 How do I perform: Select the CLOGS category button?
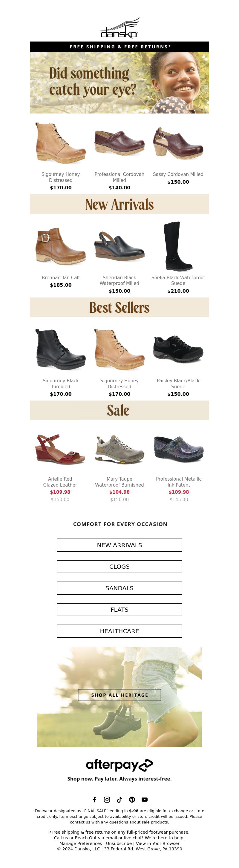tap(119, 566)
